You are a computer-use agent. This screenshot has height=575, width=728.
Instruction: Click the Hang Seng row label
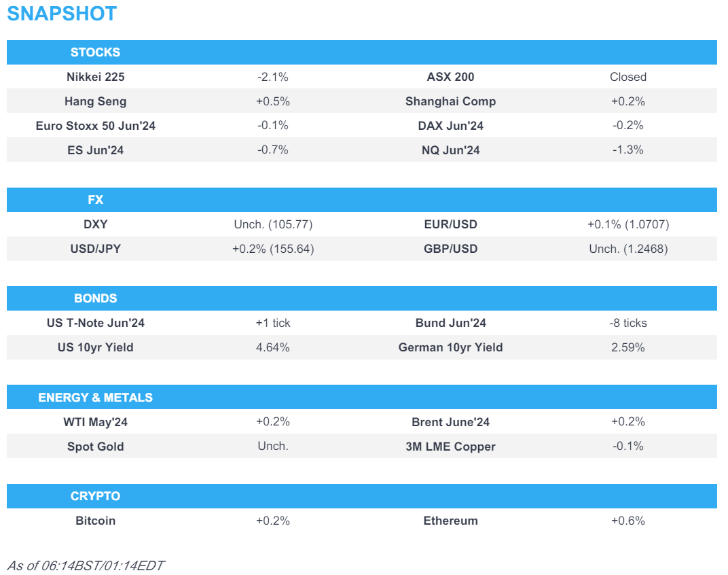click(x=95, y=101)
